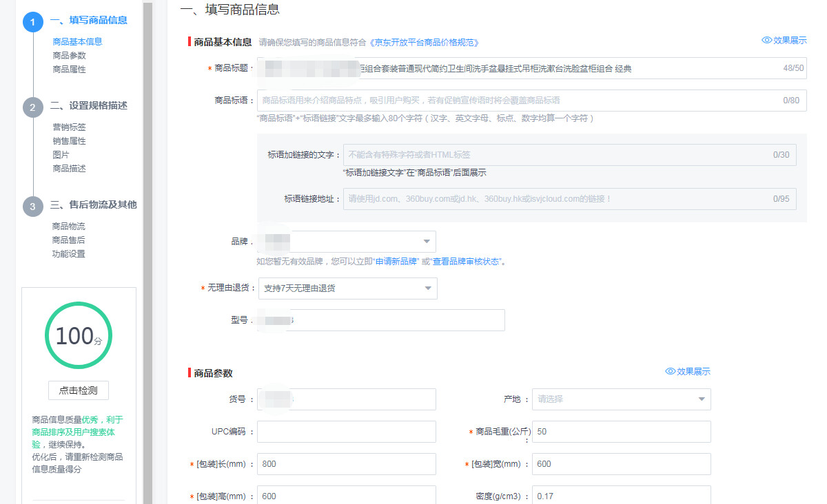Click the 100分 quality score ring

[78, 335]
